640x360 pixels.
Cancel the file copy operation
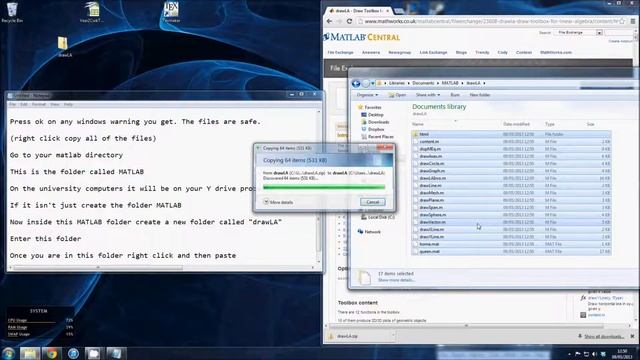[x=372, y=202]
